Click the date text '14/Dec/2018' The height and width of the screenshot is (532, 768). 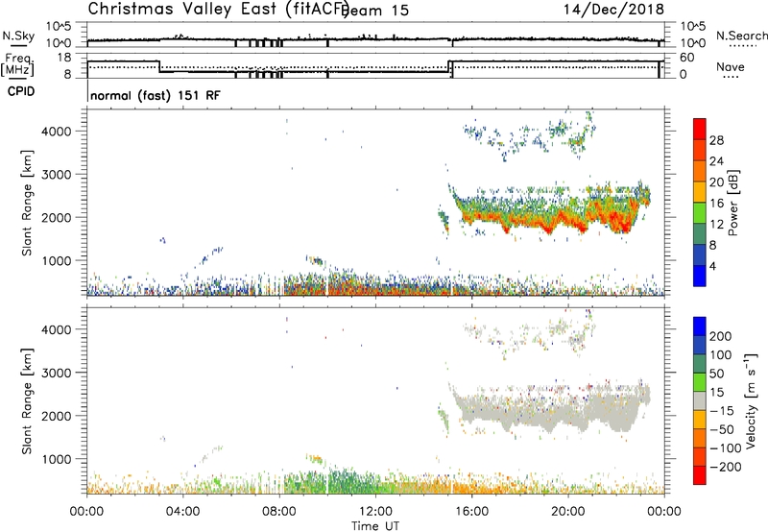click(x=613, y=10)
